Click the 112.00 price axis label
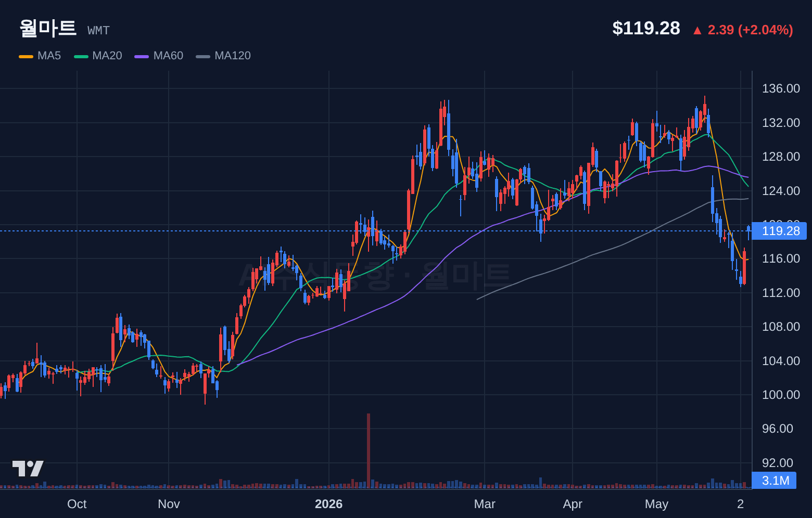 781,293
